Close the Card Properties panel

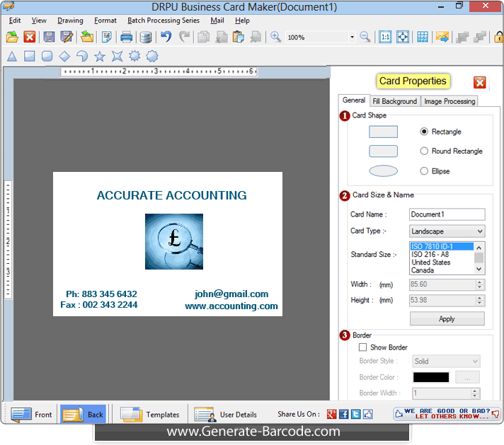point(479,83)
